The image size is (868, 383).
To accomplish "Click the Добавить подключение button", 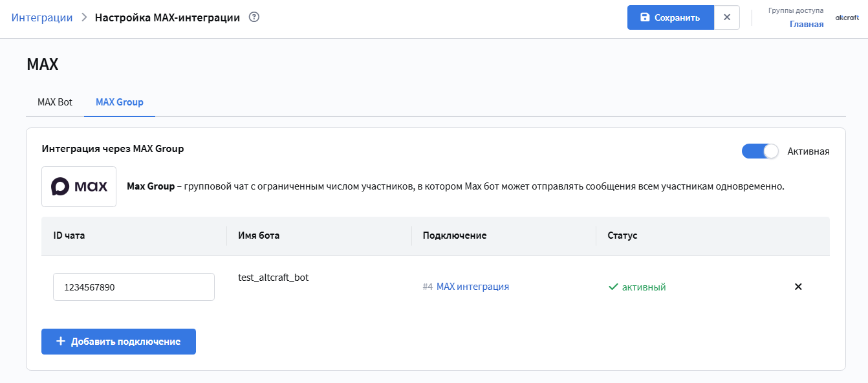I will point(118,342).
